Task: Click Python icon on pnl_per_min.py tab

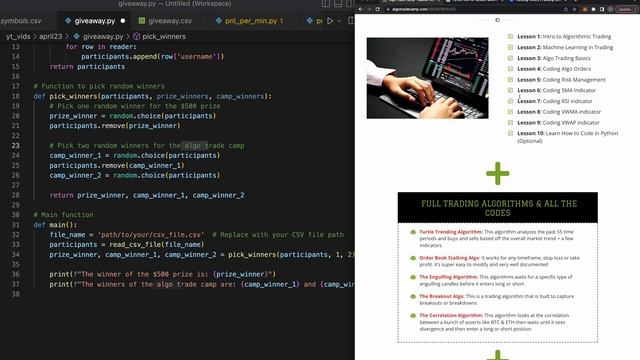Action: coord(219,20)
